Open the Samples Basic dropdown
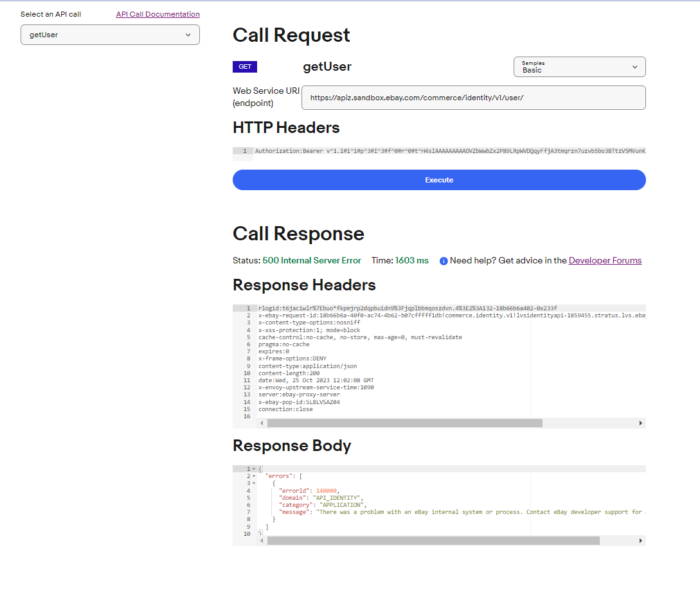The width and height of the screenshot is (700, 593). 579,67
